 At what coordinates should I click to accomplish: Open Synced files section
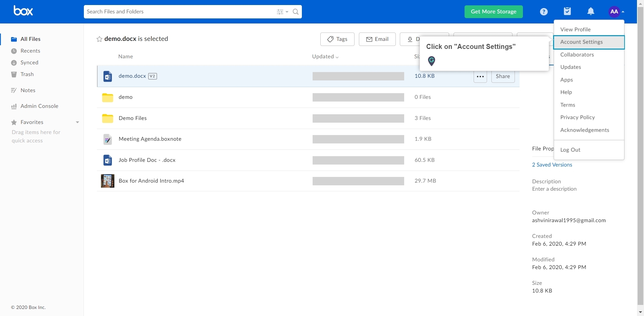pos(29,62)
